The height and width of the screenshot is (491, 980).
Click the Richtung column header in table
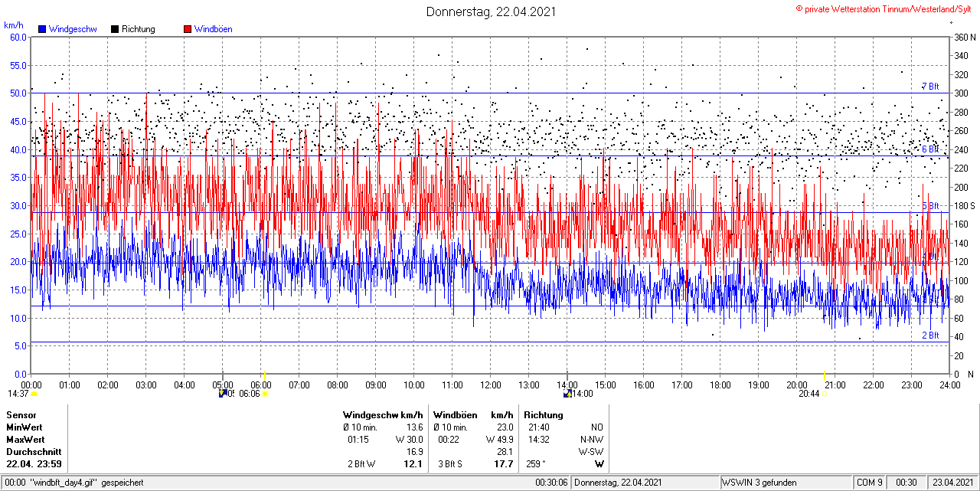544,415
